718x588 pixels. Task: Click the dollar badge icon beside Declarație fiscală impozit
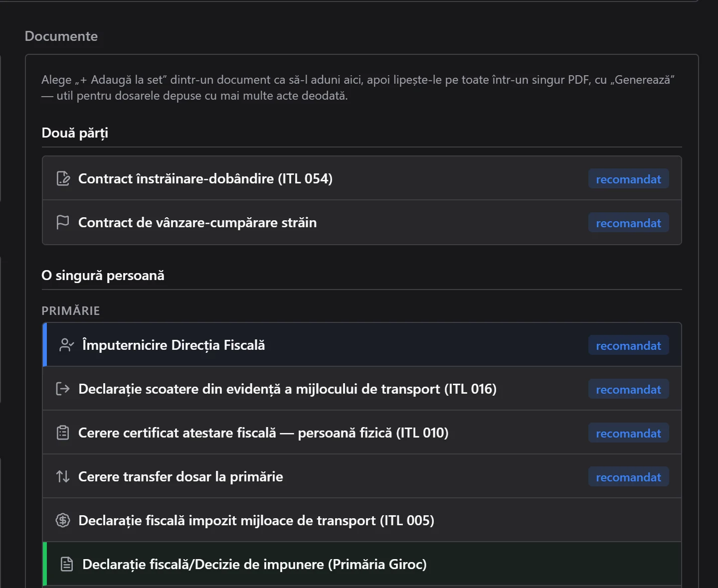point(63,520)
